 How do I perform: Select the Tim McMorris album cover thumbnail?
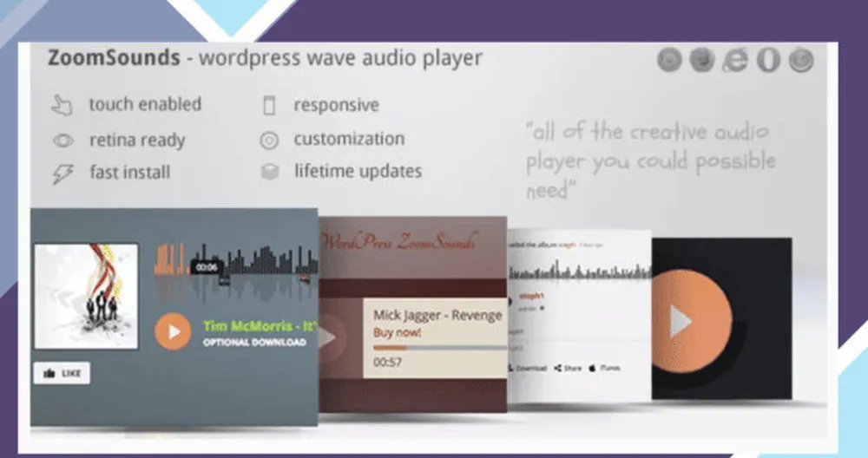(x=86, y=296)
